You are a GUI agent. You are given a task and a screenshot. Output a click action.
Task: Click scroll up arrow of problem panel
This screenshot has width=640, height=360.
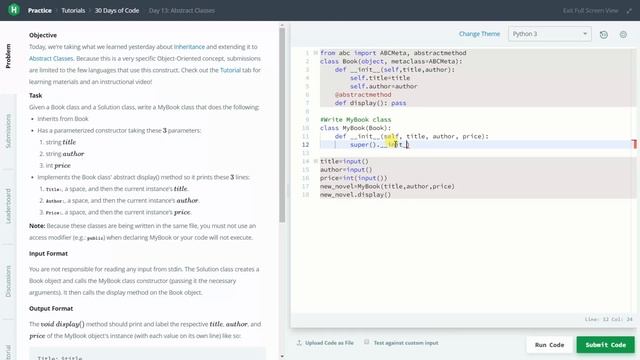click(282, 25)
